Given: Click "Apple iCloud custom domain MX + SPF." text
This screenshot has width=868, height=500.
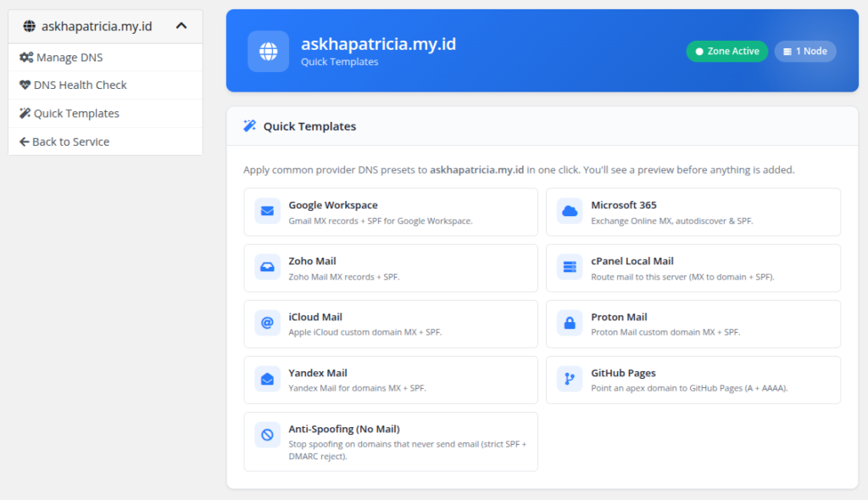Looking at the screenshot, I should click(364, 332).
